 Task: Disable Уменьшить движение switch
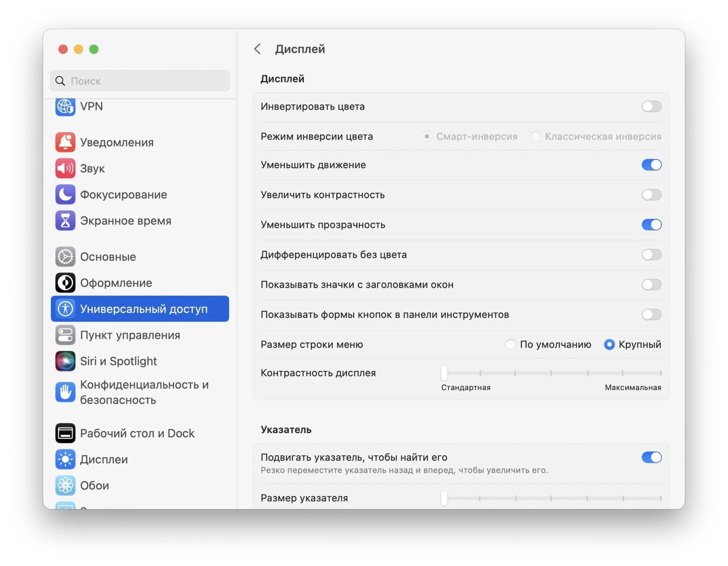[651, 165]
